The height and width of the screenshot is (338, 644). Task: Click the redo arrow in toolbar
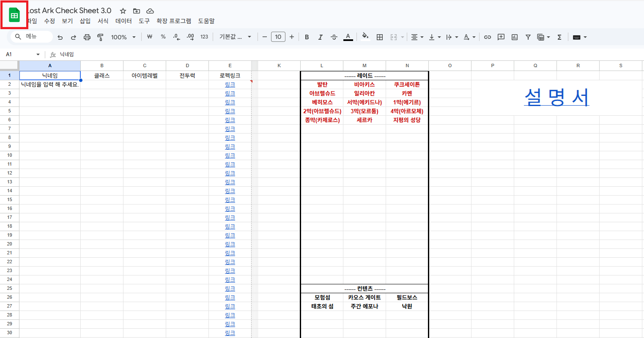(74, 37)
